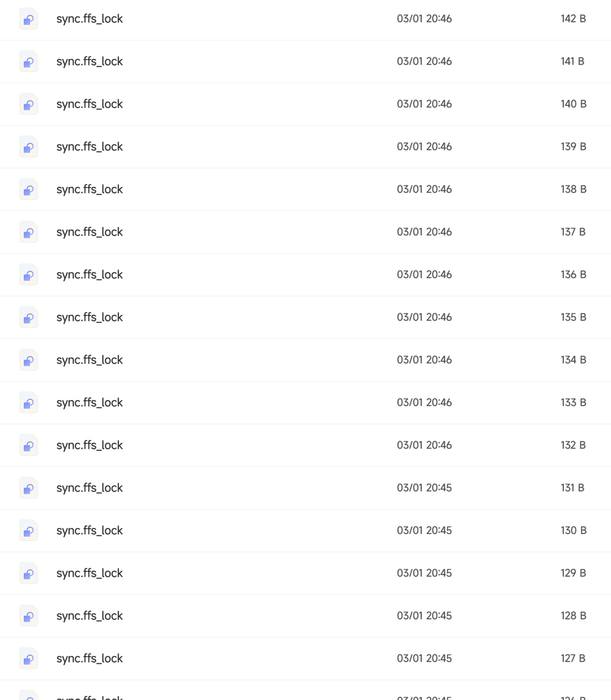Select the sync.ffs_lock name in the 132 B row
The height and width of the screenshot is (700, 611).
89,445
